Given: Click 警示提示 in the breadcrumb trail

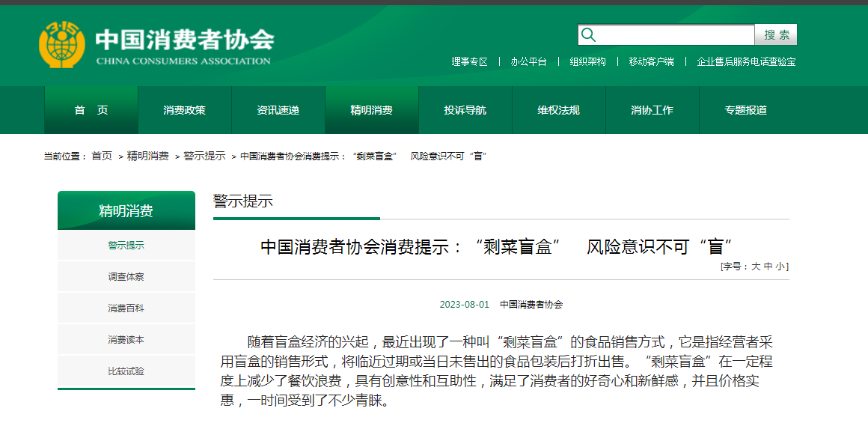Looking at the screenshot, I should [204, 156].
